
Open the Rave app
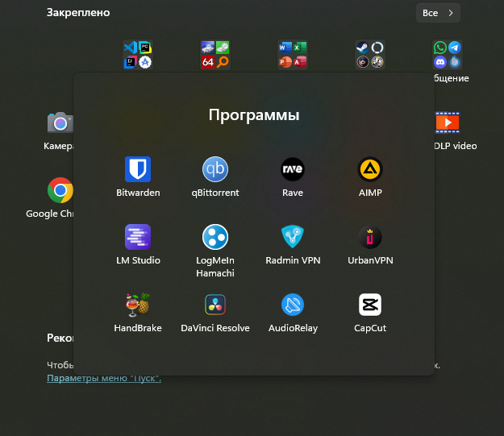[293, 176]
